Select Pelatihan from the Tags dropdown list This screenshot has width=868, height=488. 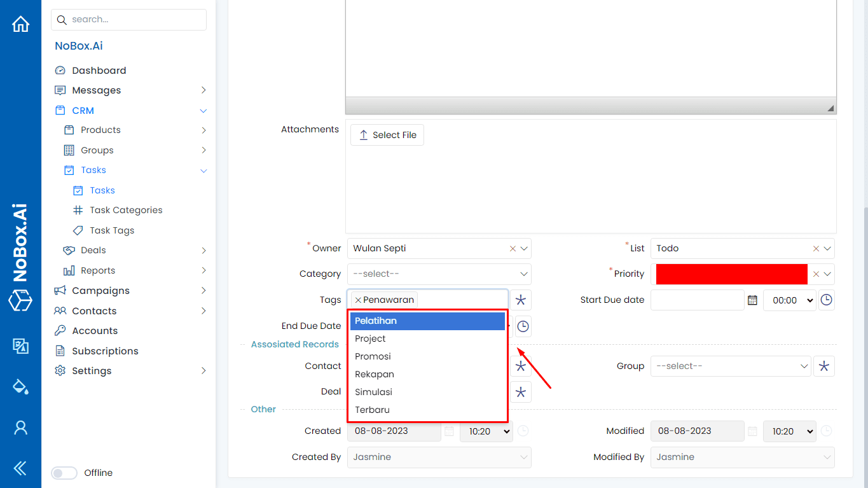(x=427, y=321)
